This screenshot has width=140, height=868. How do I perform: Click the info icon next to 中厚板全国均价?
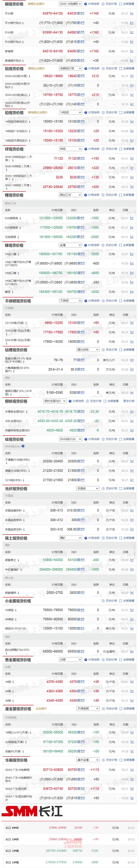pos(27,411)
